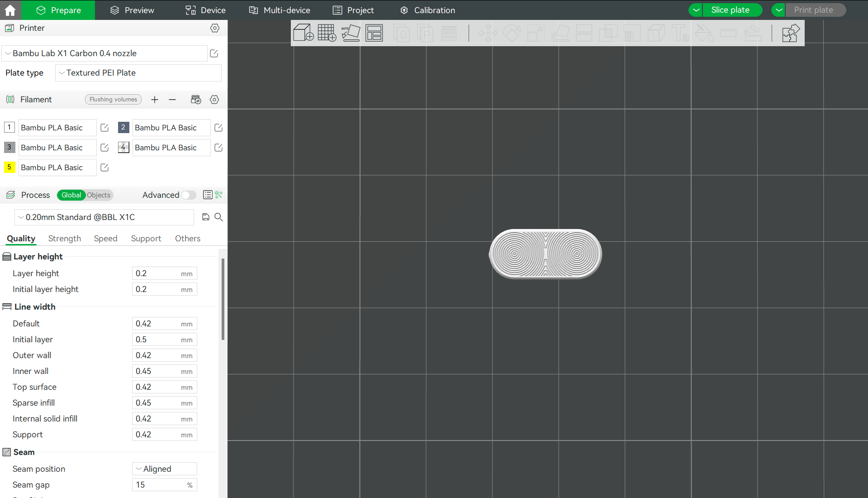This screenshot has width=868, height=498.
Task: Open the process preset dropdown
Action: (104, 217)
